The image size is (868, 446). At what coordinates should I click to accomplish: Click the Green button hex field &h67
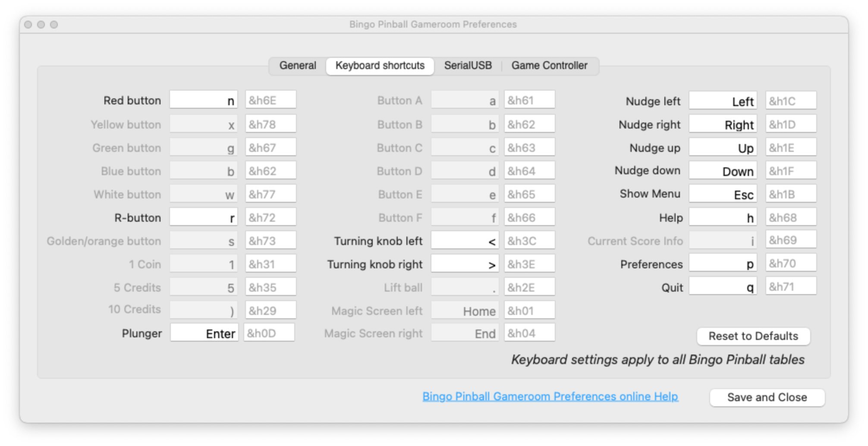270,147
